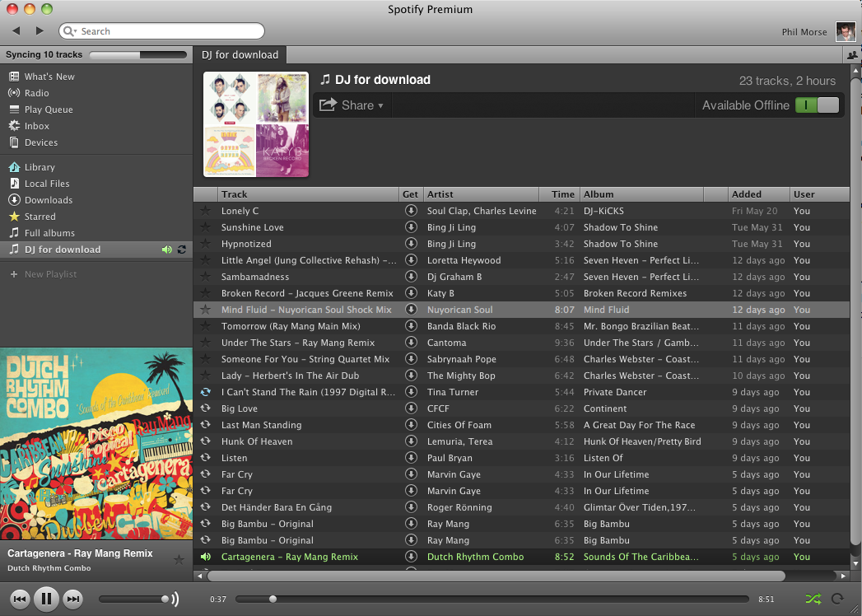Image resolution: width=862 pixels, height=616 pixels.
Task: Toggle shuffle playback
Action: [x=813, y=600]
